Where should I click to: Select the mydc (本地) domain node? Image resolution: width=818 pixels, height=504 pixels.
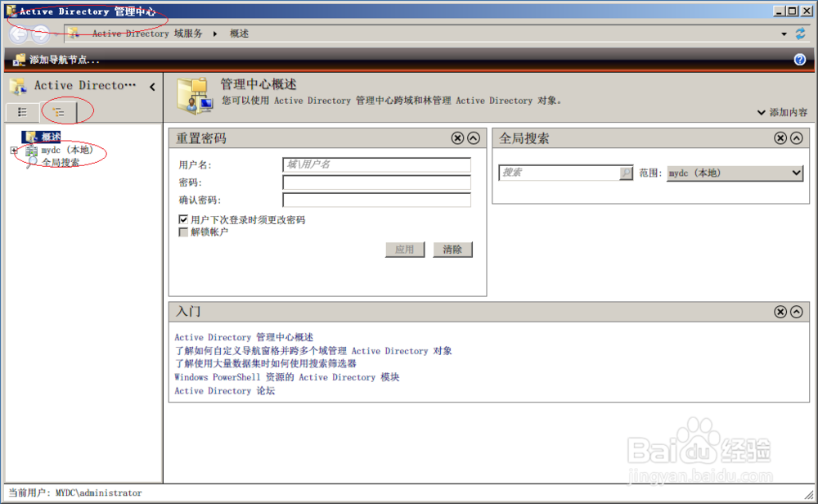(67, 151)
